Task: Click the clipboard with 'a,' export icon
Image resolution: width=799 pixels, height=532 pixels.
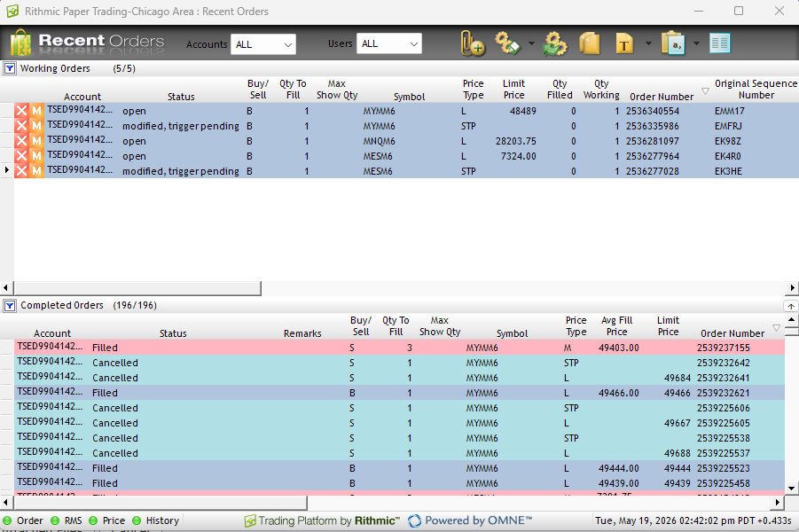Action: [672, 43]
